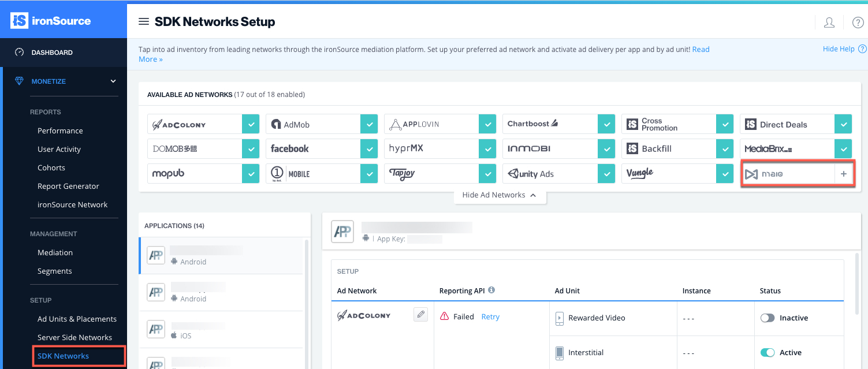Toggle Interstitial status to inactive
The image size is (868, 369).
point(768,353)
